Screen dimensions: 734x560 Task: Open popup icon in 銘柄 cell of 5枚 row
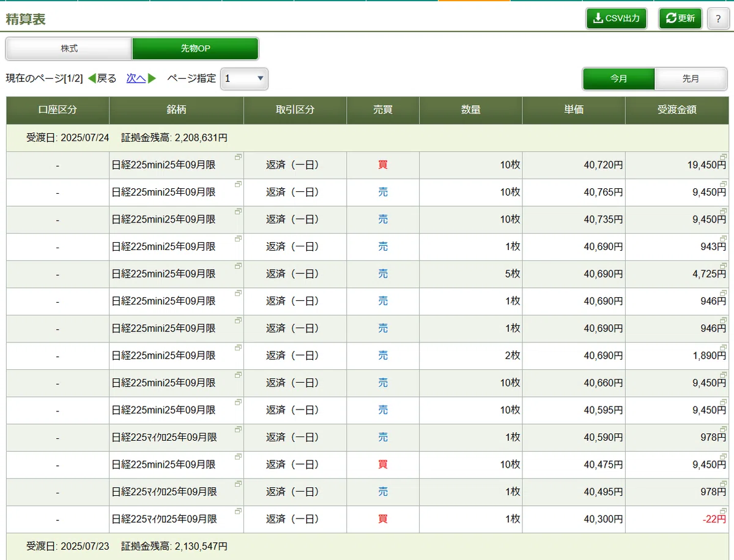click(x=238, y=265)
